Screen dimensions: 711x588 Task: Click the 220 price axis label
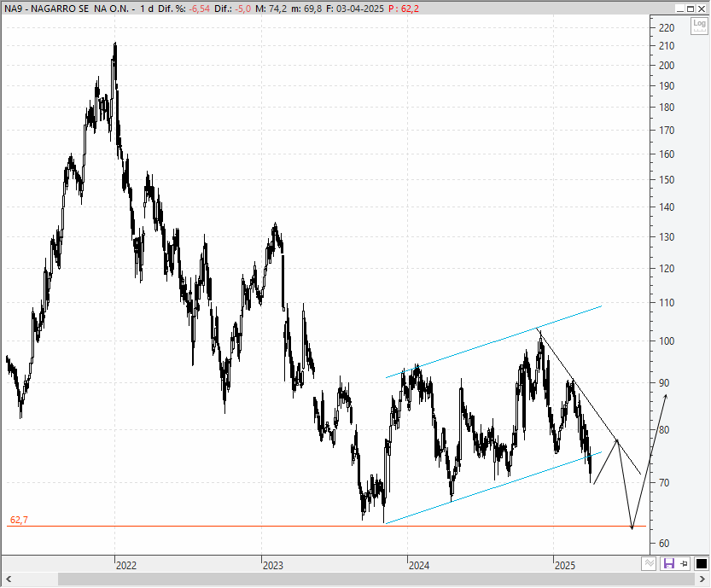(667, 28)
